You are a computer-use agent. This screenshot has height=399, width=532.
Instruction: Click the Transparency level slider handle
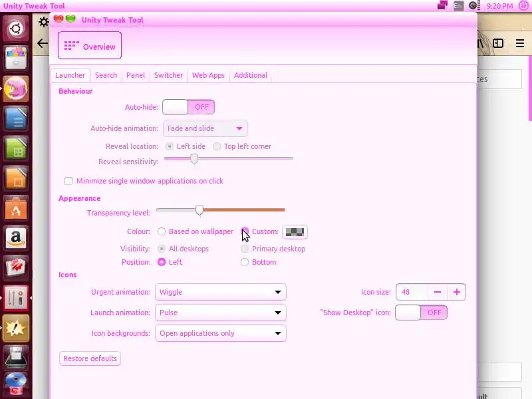[x=199, y=210]
